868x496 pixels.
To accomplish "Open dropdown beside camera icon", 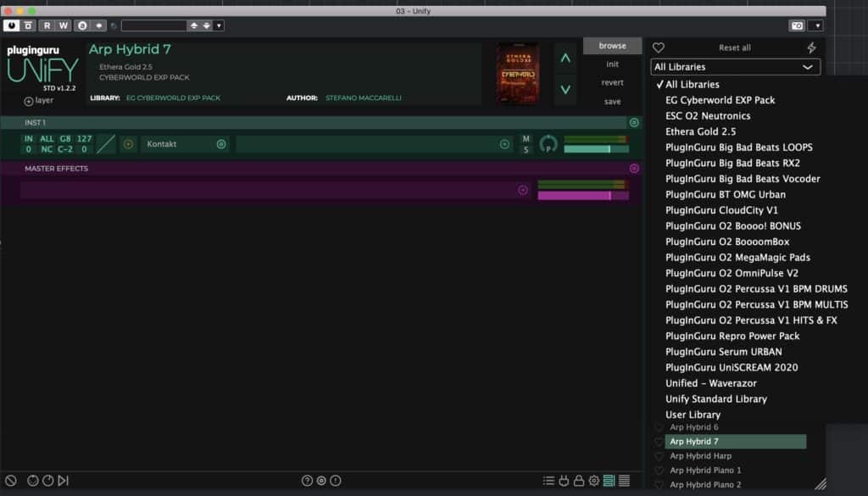I will tap(817, 25).
